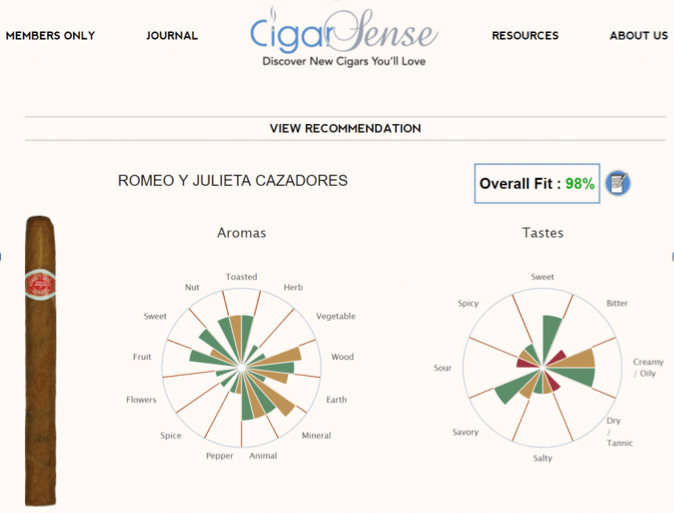Click the Flowers aroma label
The height and width of the screenshot is (513, 674).
[141, 399]
